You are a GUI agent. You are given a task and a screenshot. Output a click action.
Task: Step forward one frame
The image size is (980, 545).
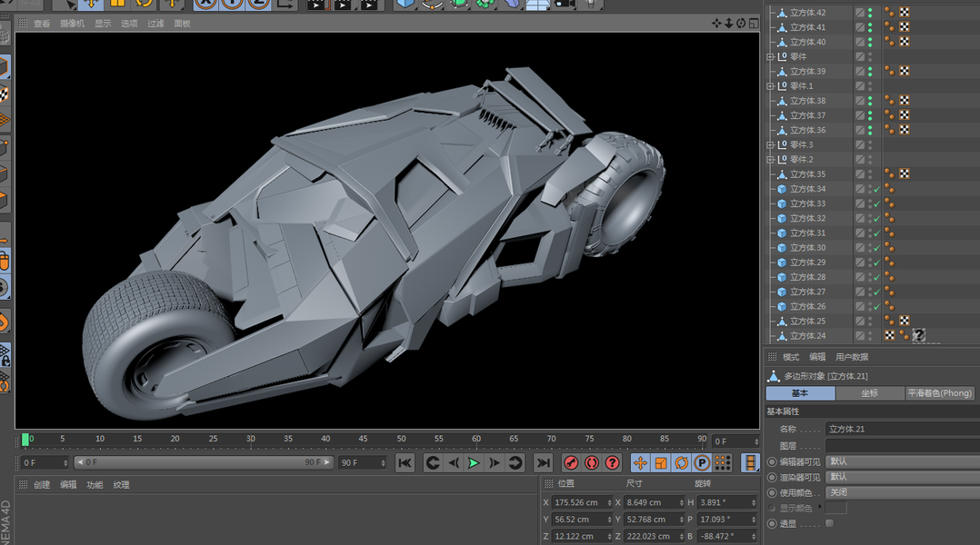495,462
